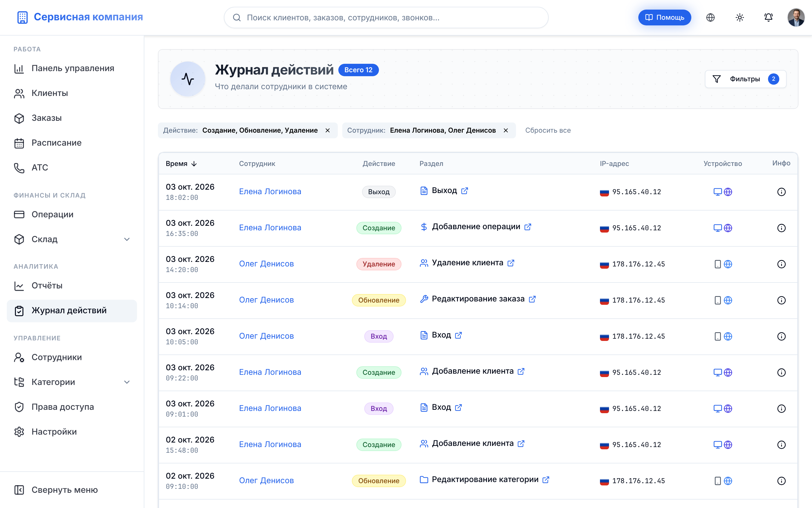Open Отчёты analytics page
This screenshot has height=508, width=812.
pos(72,286)
